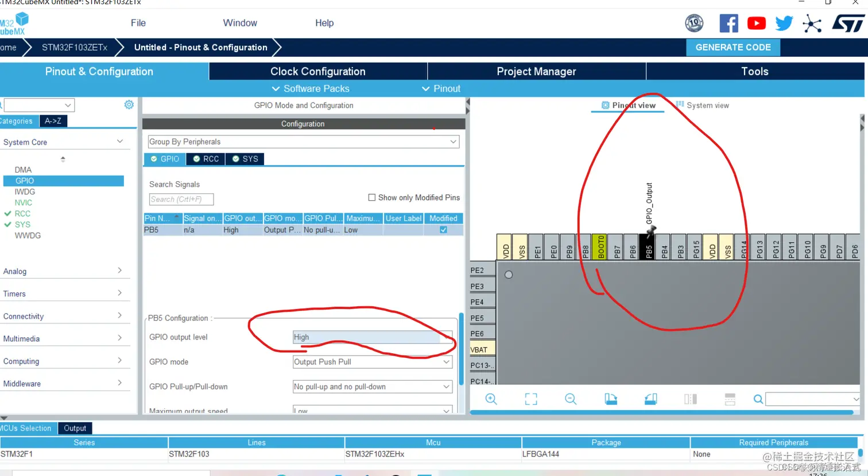Sort by the Pin Name column header

(162, 219)
